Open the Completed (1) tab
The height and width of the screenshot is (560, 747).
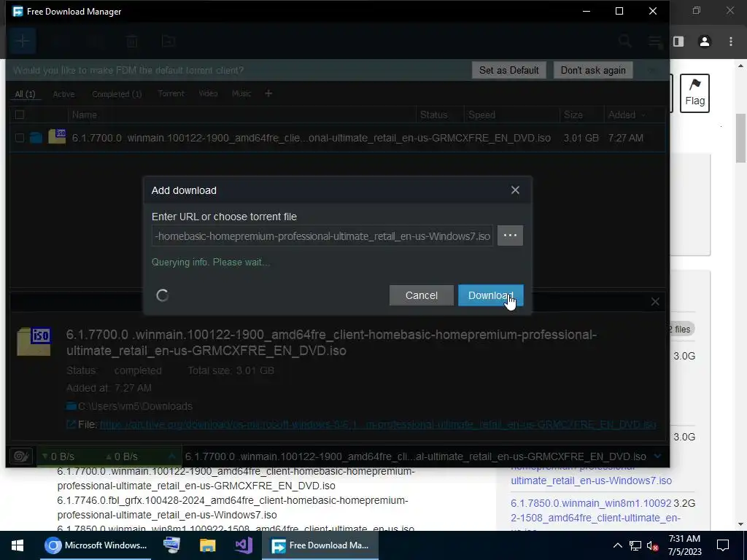point(117,94)
